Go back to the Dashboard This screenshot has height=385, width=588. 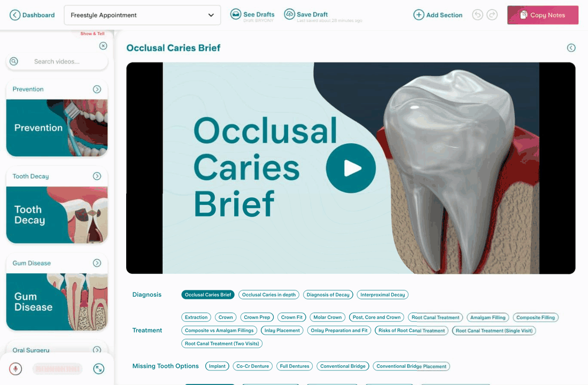click(32, 15)
